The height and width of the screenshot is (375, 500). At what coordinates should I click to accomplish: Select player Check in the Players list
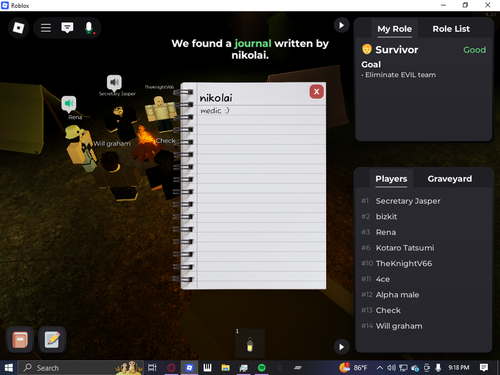click(388, 310)
